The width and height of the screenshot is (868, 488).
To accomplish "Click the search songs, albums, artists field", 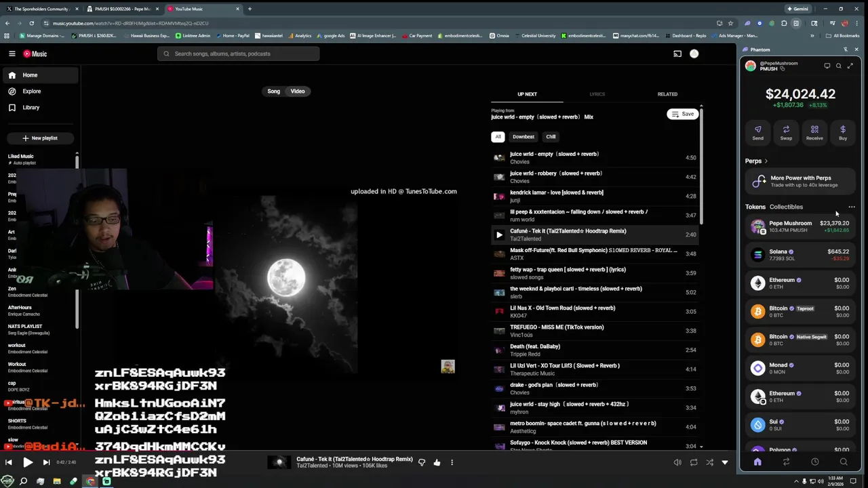I will [238, 54].
